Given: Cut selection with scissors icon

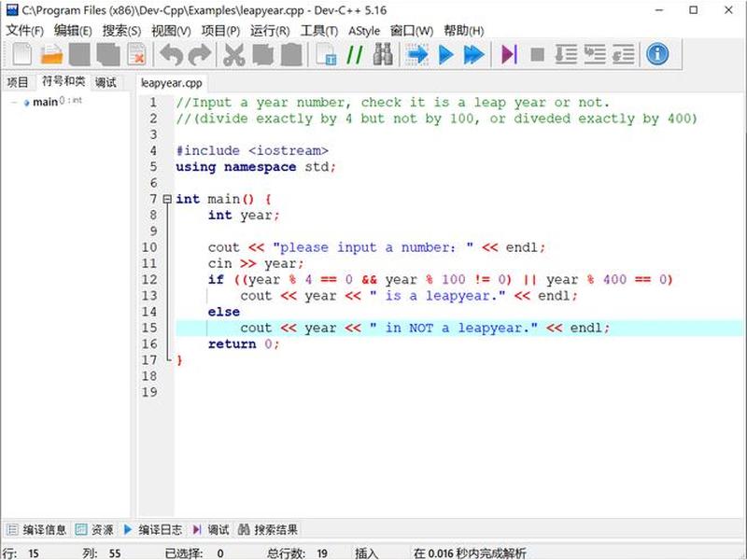Looking at the screenshot, I should [234, 54].
